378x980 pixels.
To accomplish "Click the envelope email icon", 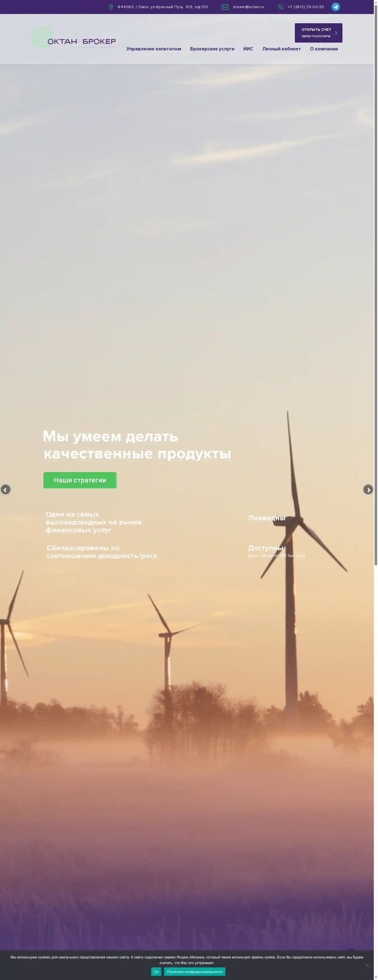I will point(225,7).
